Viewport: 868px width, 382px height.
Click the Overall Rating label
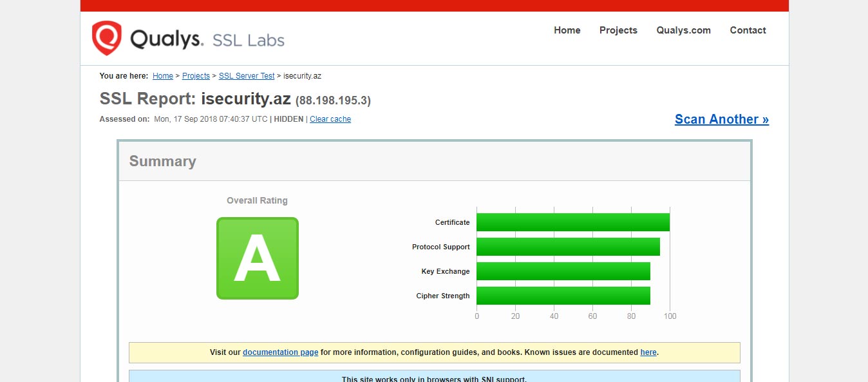click(x=257, y=200)
